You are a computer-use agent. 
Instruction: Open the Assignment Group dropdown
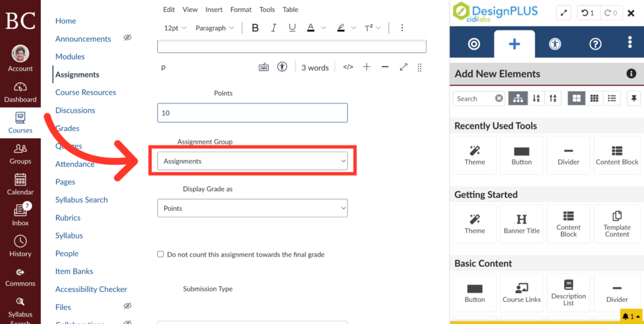[253, 161]
